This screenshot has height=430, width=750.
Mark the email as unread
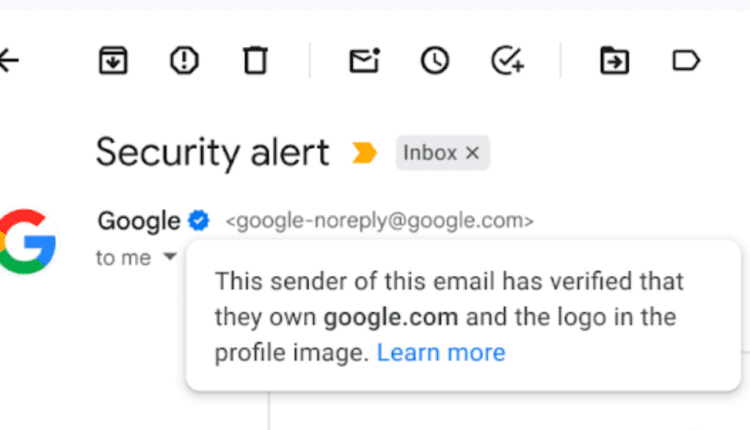coord(364,61)
